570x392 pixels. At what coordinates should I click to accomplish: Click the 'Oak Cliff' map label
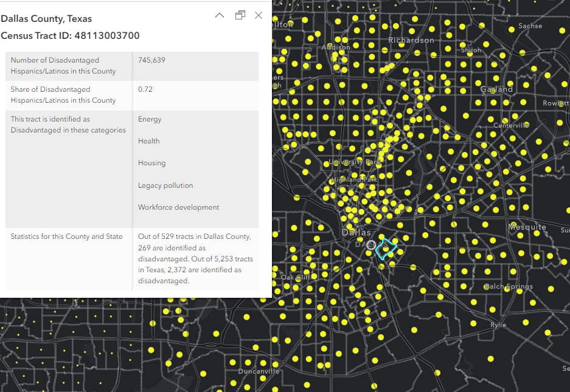tap(296, 277)
